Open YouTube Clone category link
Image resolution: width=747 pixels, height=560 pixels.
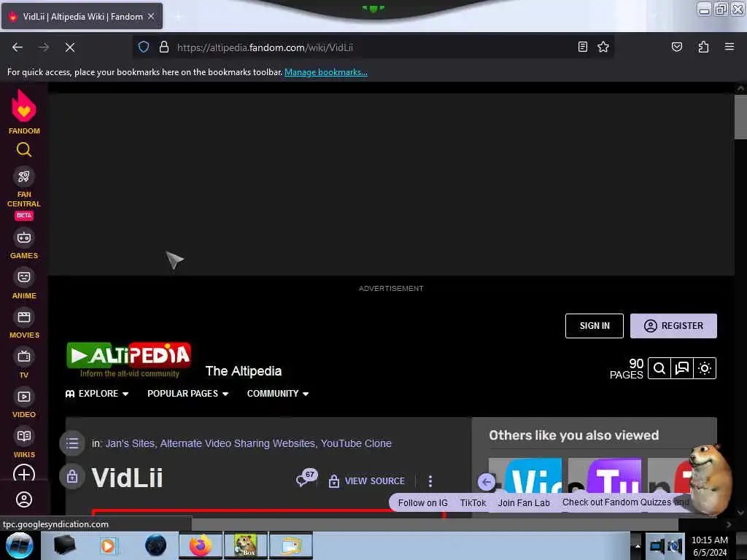(x=356, y=443)
